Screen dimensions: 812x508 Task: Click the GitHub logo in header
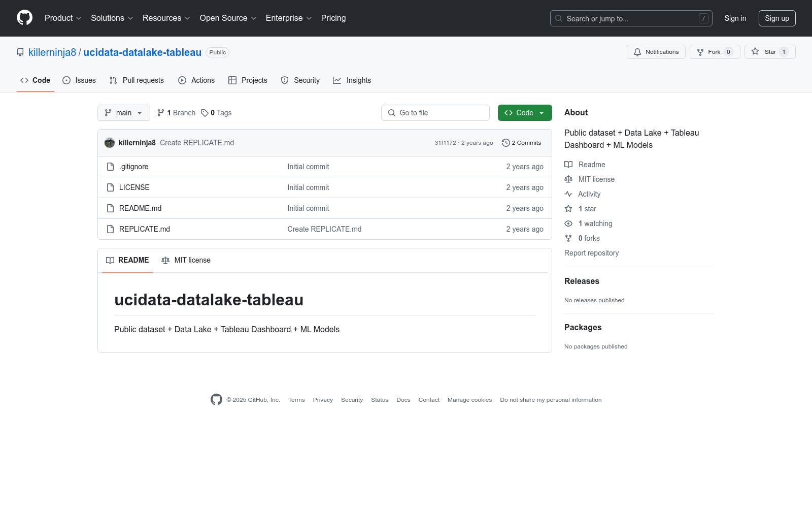click(24, 18)
